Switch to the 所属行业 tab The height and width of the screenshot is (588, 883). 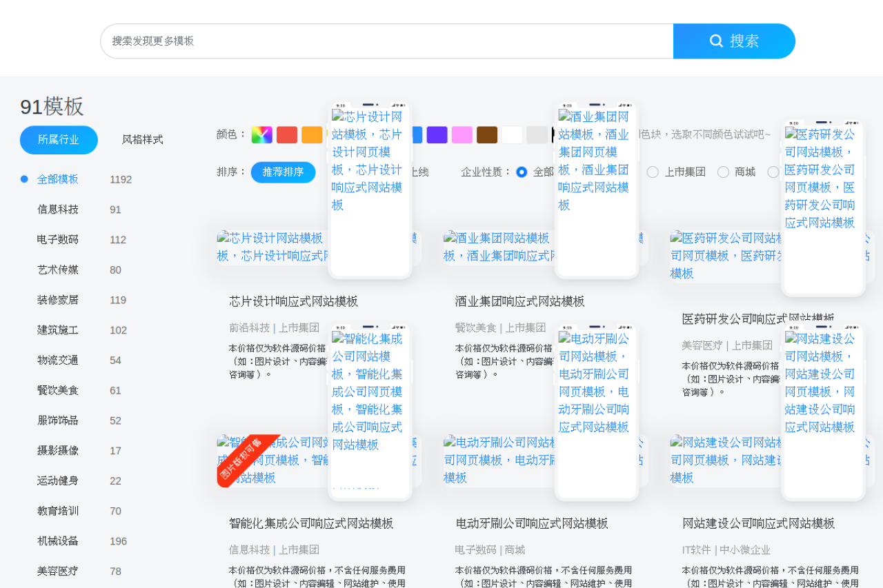point(59,140)
